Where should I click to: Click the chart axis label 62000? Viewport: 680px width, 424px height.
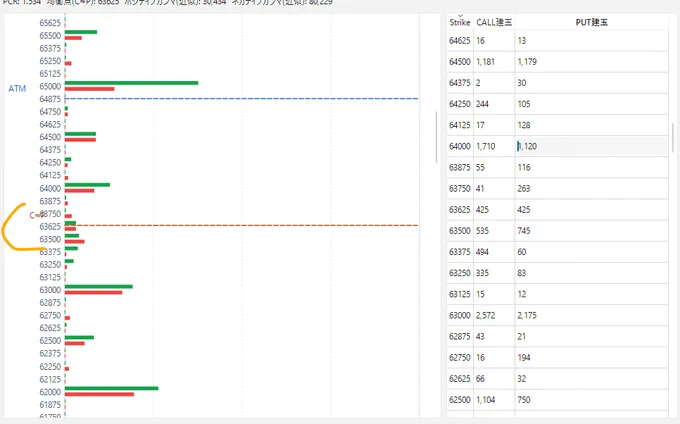coord(50,392)
